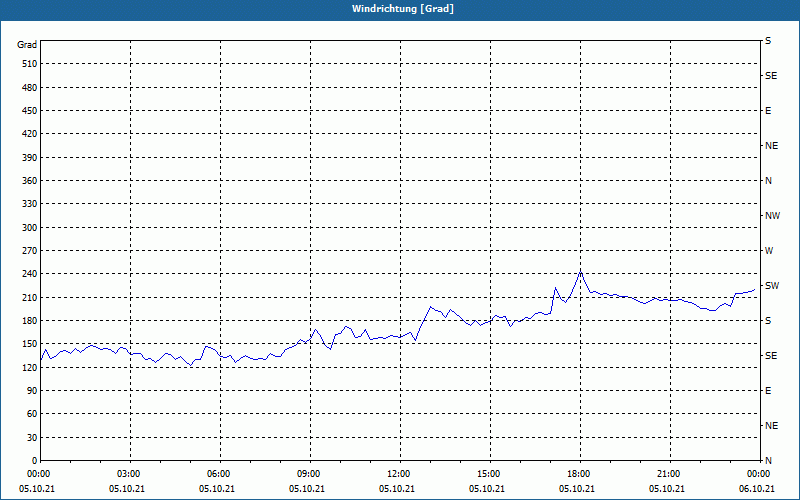The height and width of the screenshot is (500, 800).
Task: Click the 18:00 time axis label
Action: pos(580,473)
